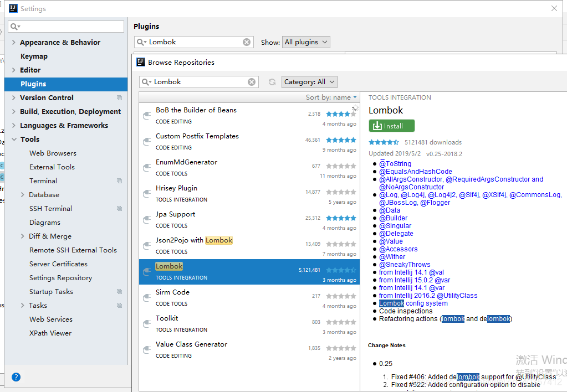Click the refresh repositories icon
Screen dimensions: 567x392
point(272,82)
